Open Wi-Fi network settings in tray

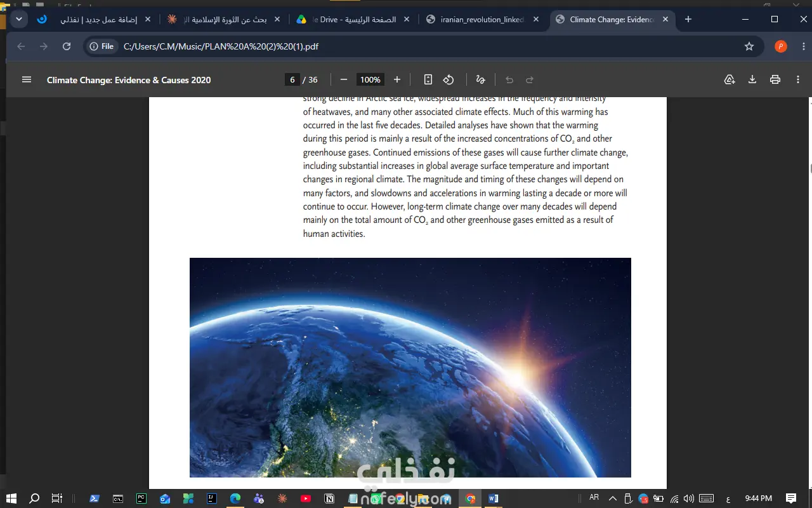[x=674, y=498]
